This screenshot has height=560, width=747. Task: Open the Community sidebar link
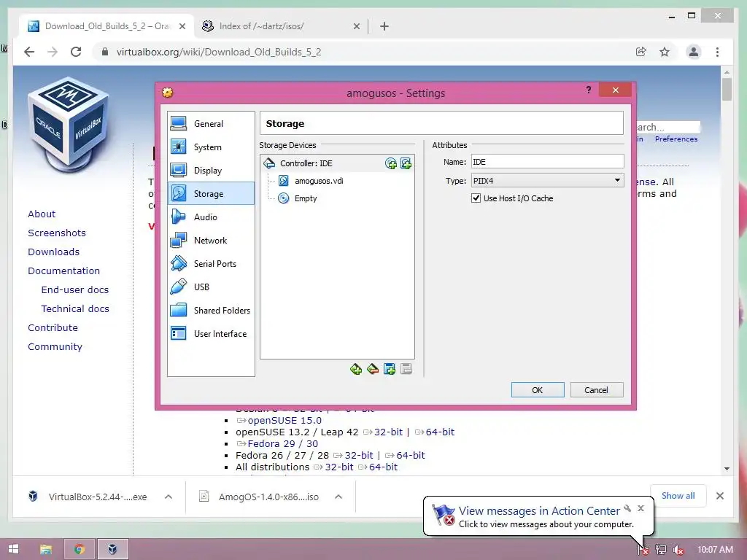[x=55, y=347]
